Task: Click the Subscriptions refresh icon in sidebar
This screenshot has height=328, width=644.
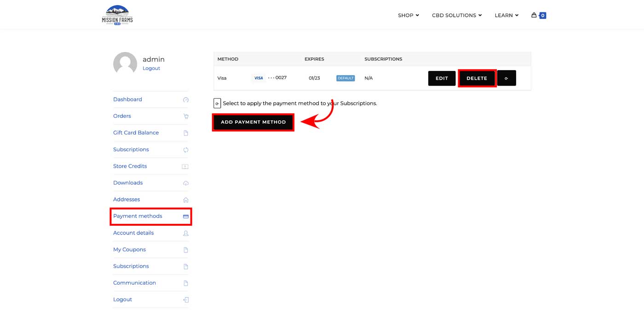Action: (186, 150)
